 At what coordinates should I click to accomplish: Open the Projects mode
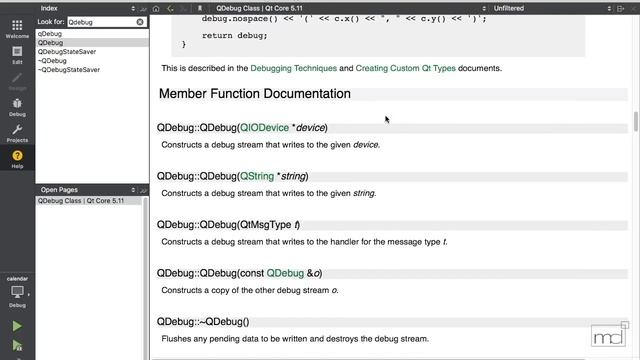17,134
